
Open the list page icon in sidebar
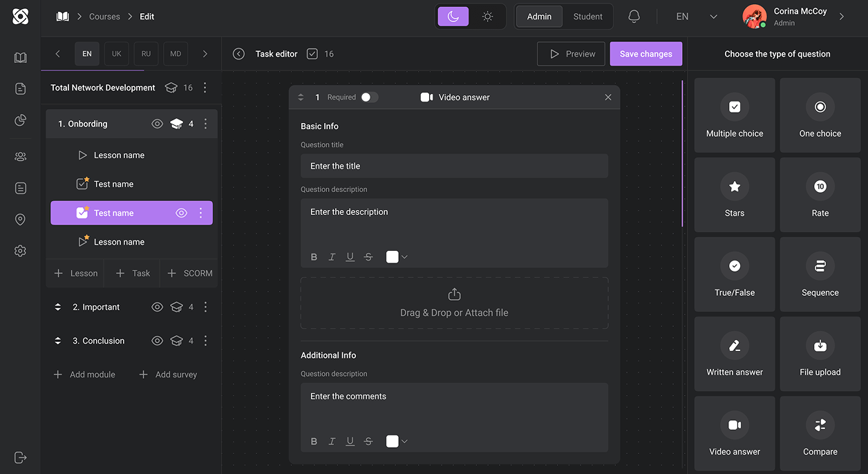(x=20, y=188)
